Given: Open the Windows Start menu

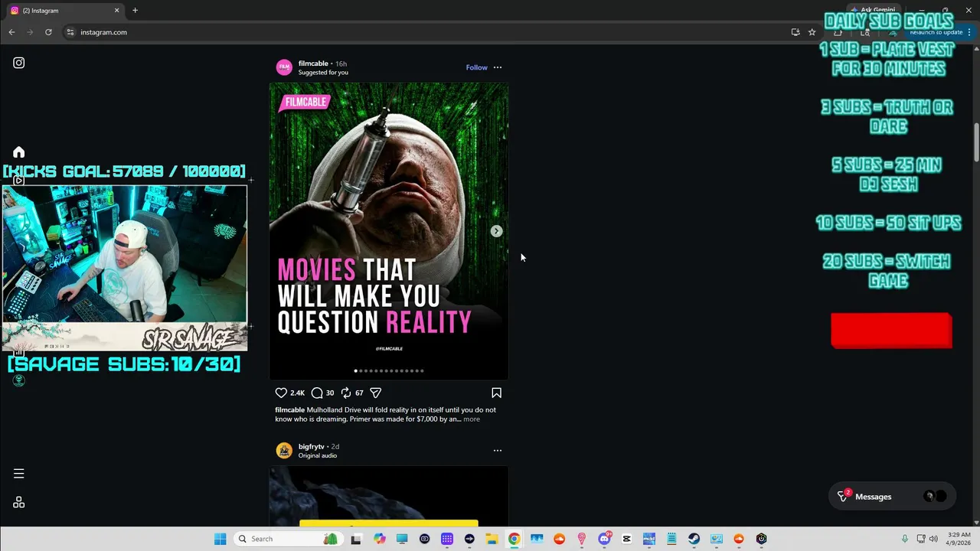Looking at the screenshot, I should (220, 539).
